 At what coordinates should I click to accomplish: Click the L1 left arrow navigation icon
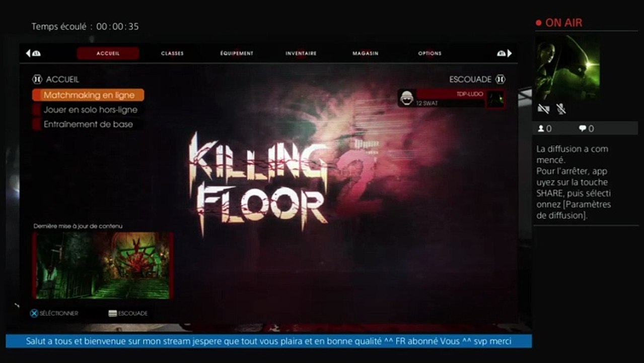pos(33,53)
